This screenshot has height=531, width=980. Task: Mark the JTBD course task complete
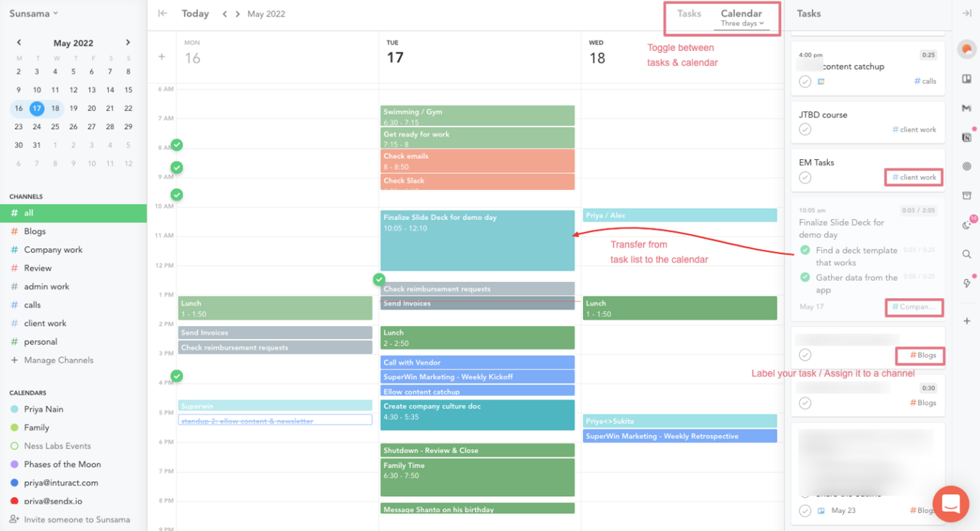tap(805, 129)
